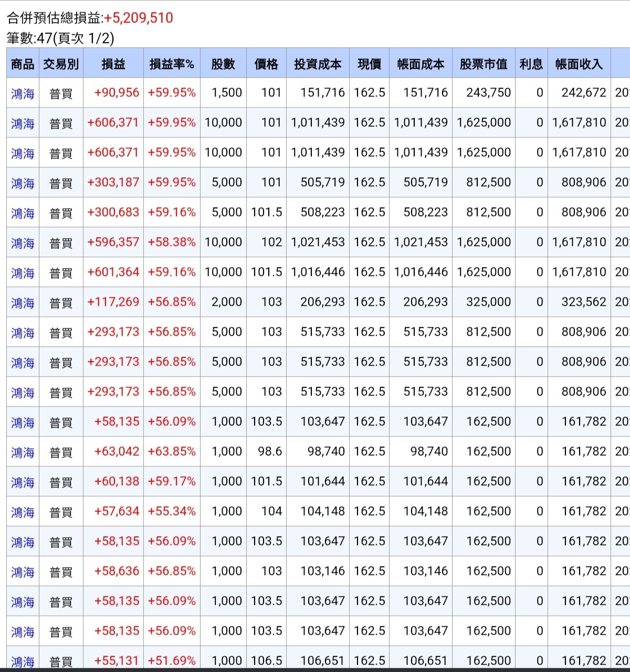Open the 鴻海 link in the +90,956 row
This screenshot has width=630, height=672.
[23, 93]
